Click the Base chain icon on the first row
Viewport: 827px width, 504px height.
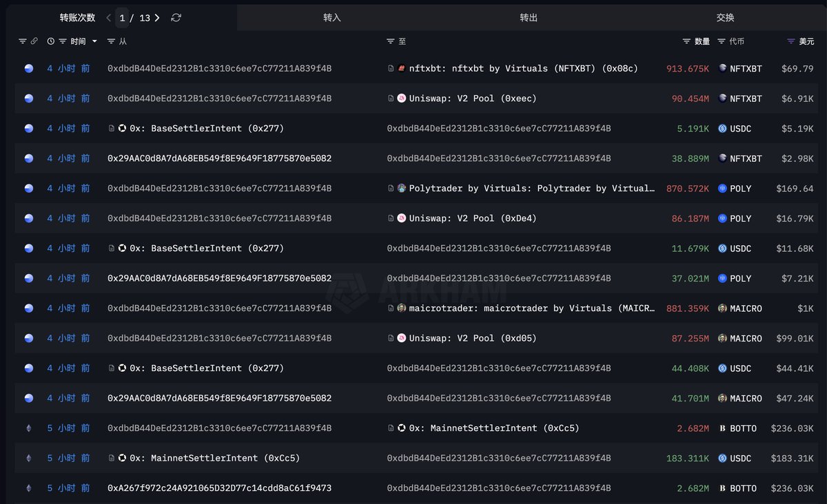(28, 68)
